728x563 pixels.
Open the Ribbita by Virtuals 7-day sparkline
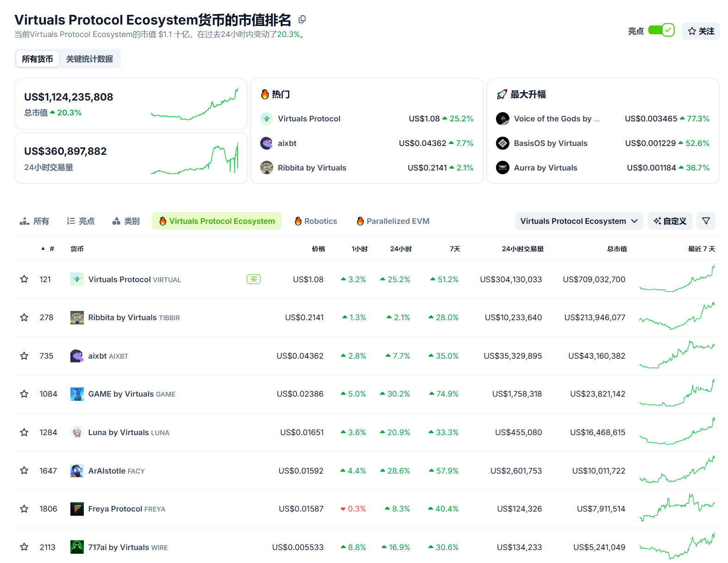[x=677, y=317]
